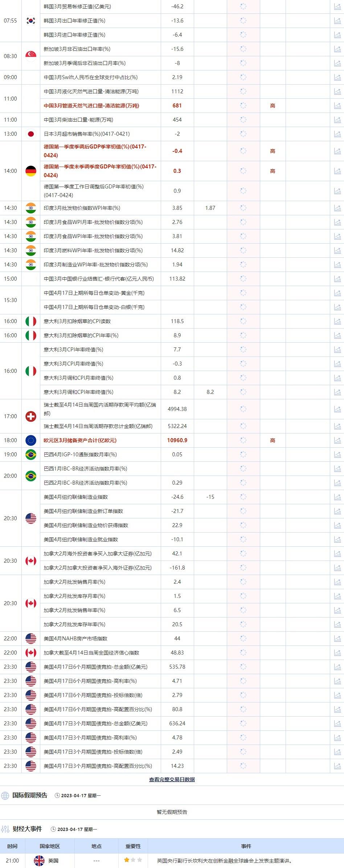
Task: Click the 国际假期预告 globe icon
Action: 5,795
